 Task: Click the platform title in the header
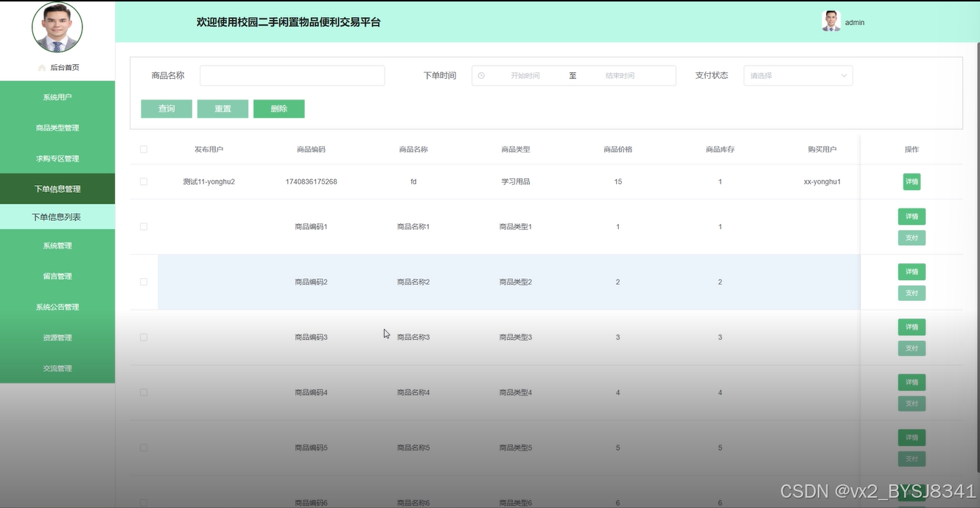(289, 22)
